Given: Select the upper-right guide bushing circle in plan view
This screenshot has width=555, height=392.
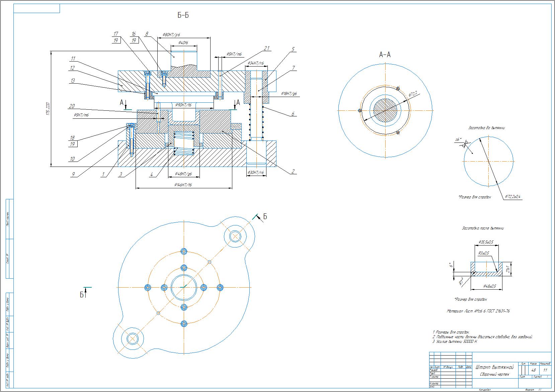Looking at the screenshot, I should (236, 236).
